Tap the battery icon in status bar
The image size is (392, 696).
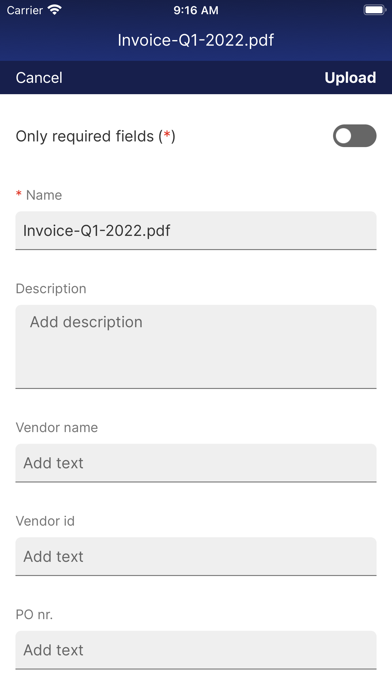(x=375, y=10)
